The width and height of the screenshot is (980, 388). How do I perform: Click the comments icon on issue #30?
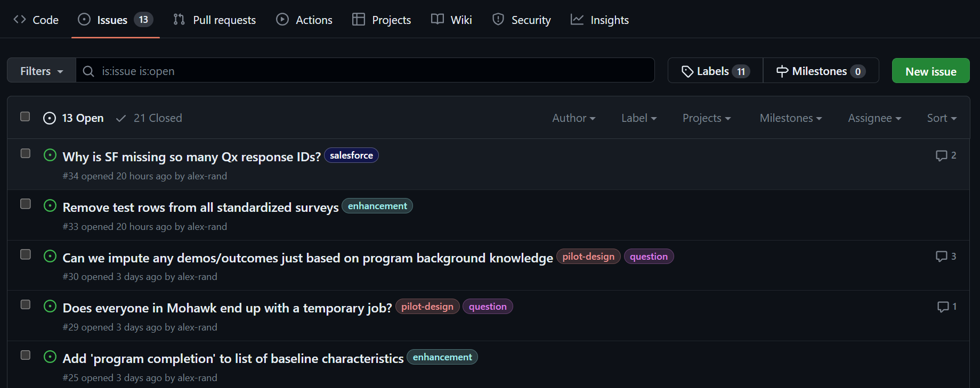pyautogui.click(x=941, y=257)
